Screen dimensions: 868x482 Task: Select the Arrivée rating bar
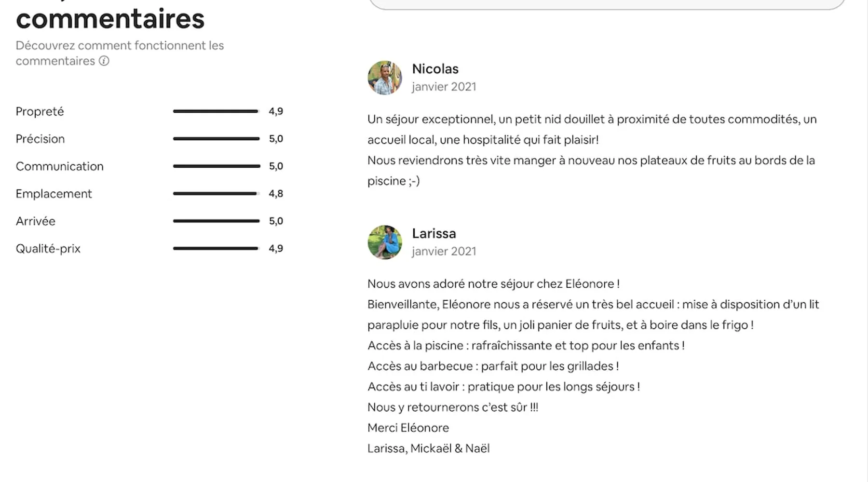(x=216, y=221)
